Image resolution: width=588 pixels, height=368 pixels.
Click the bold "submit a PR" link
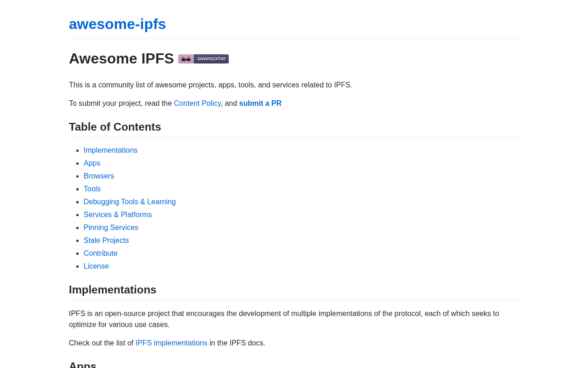260,103
